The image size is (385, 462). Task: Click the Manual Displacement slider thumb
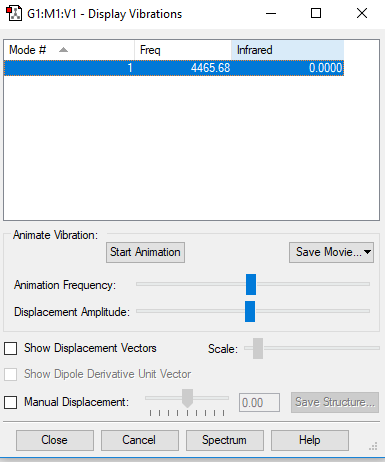188,398
